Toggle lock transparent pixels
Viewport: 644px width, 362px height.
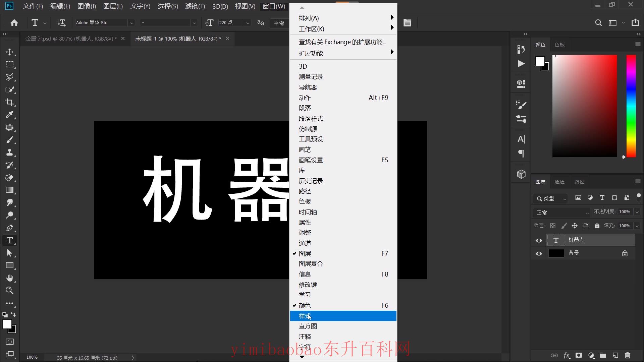[553, 226]
